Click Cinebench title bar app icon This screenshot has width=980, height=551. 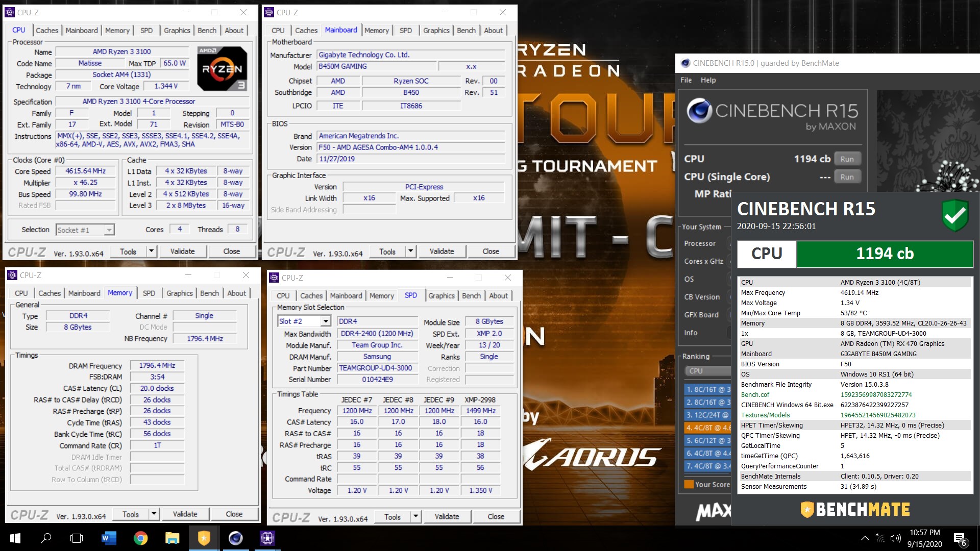[685, 63]
